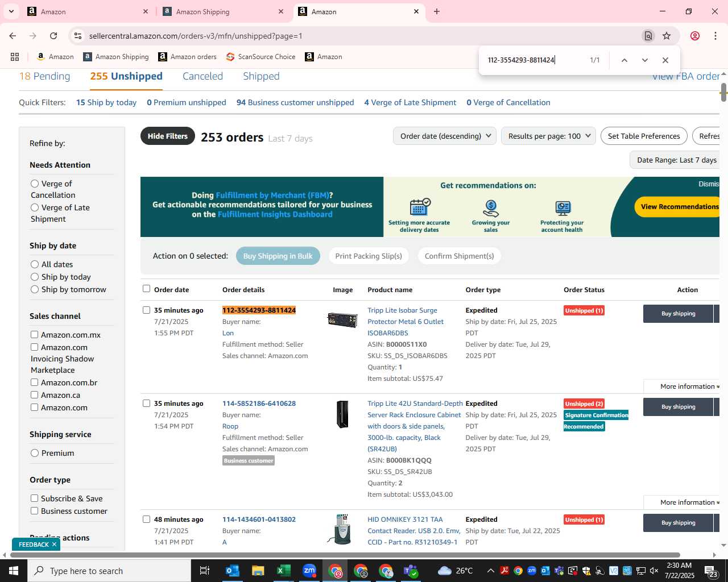Apply the 15 Ship by today quick filter
The image size is (728, 582).
106,102
